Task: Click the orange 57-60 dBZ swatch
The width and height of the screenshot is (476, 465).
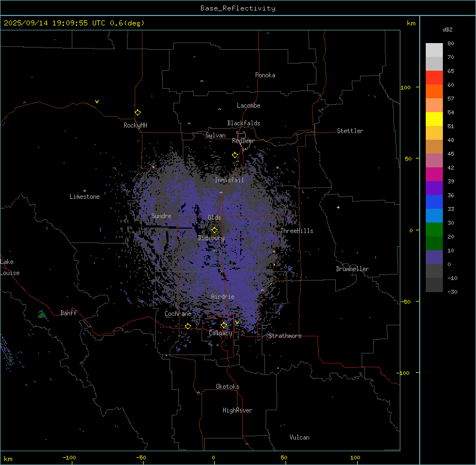Action: coord(434,91)
